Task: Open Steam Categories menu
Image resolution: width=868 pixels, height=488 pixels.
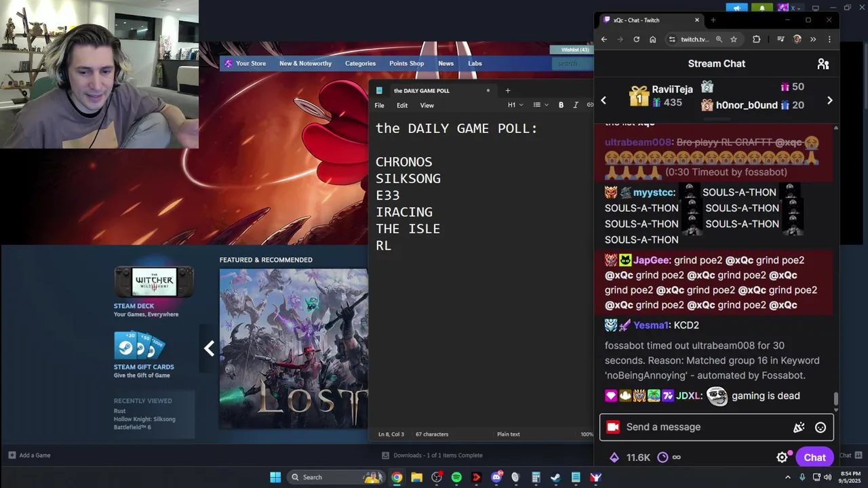Action: pos(360,64)
